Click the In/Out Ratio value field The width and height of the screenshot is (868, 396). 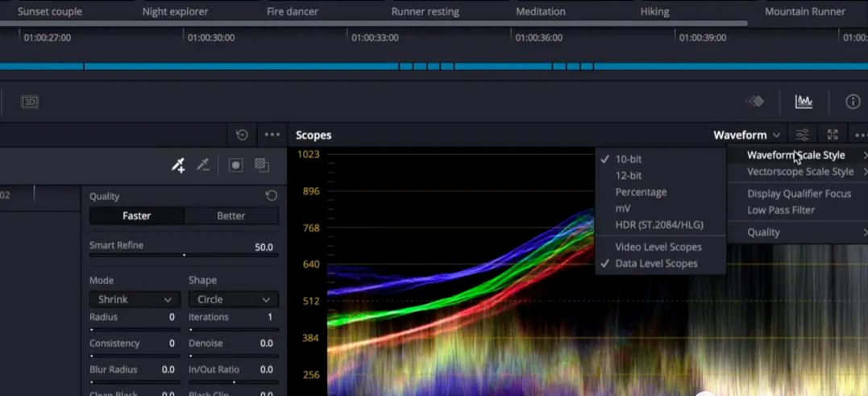click(x=267, y=369)
